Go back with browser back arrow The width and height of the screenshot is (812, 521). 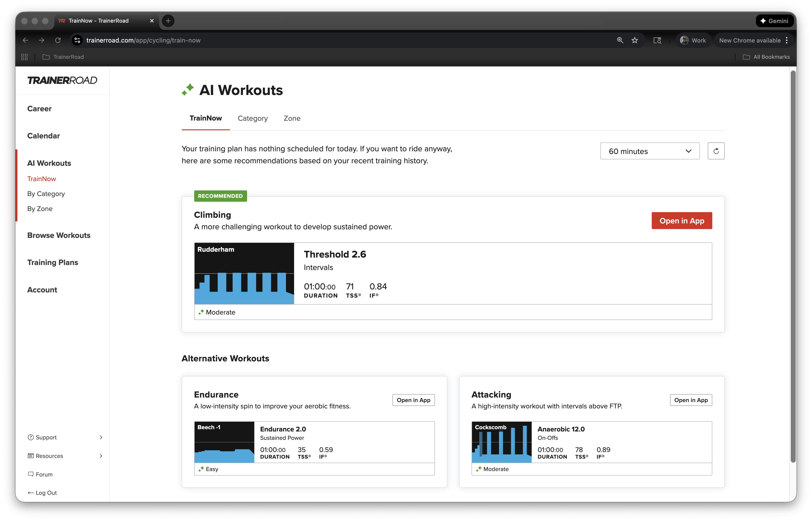coord(25,40)
